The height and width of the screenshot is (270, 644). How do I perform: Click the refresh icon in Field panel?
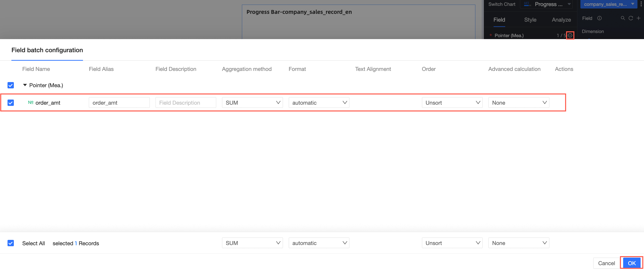[x=630, y=18]
